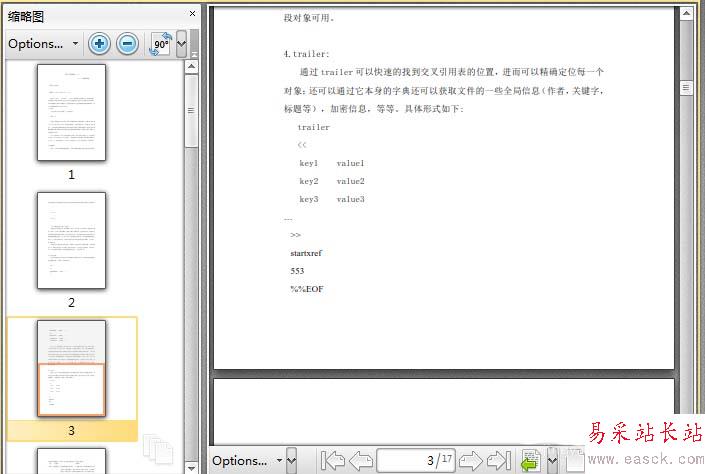Click 'key3' text in the document
The width and height of the screenshot is (705, 474).
[x=308, y=199]
